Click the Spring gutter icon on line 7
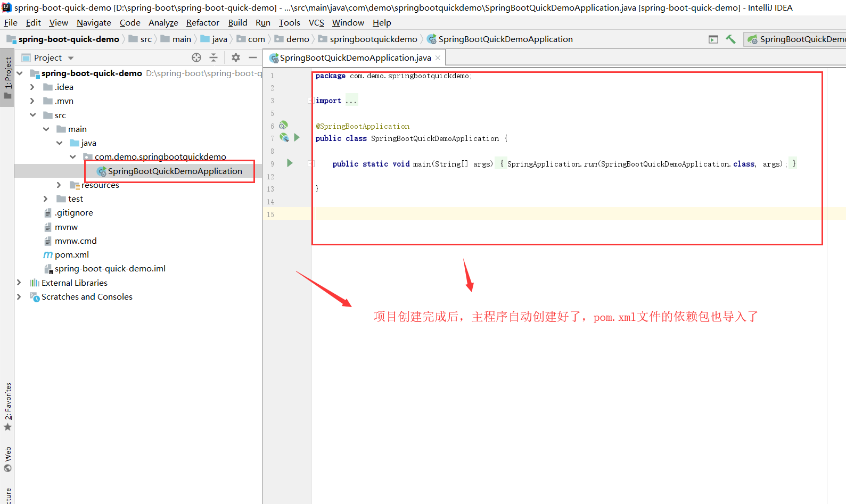Screen dimensions: 846x504 point(284,138)
